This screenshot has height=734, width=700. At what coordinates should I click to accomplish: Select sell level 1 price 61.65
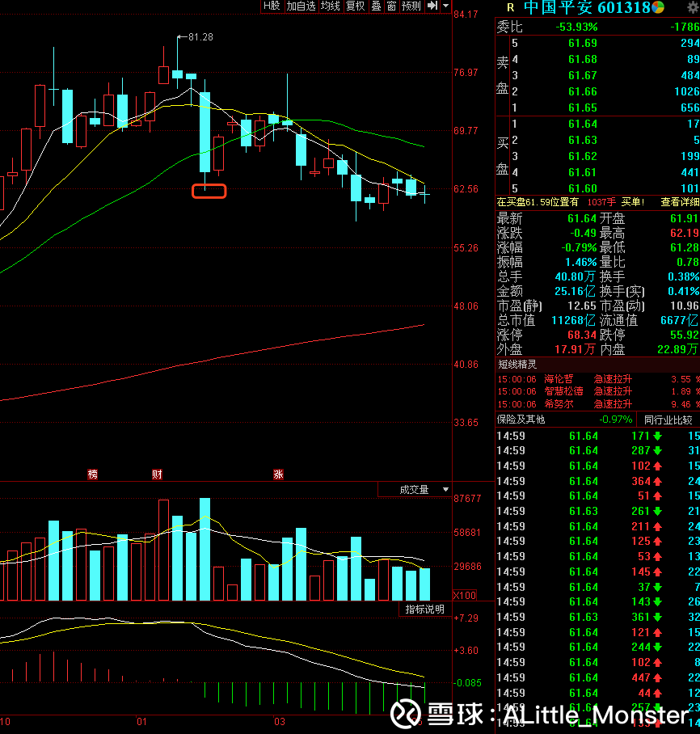tap(583, 108)
